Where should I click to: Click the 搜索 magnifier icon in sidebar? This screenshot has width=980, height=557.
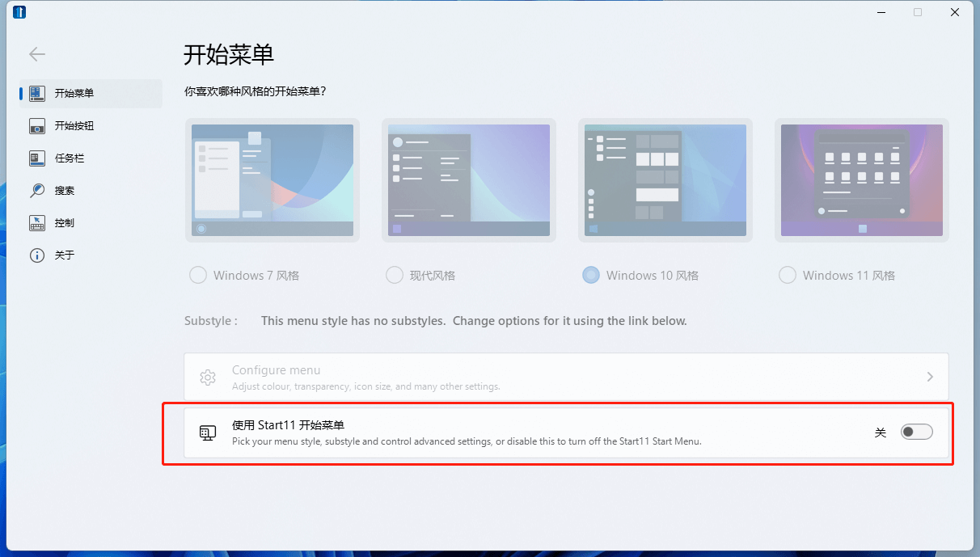pos(36,190)
